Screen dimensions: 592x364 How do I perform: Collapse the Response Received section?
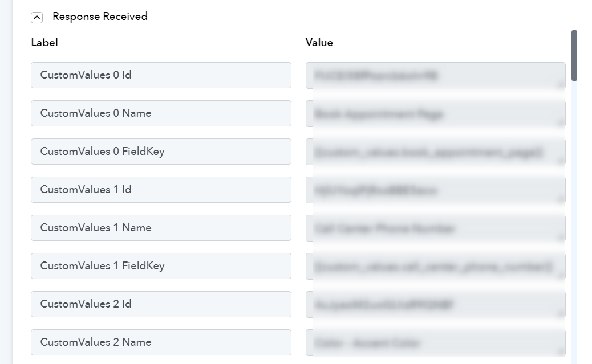37,17
